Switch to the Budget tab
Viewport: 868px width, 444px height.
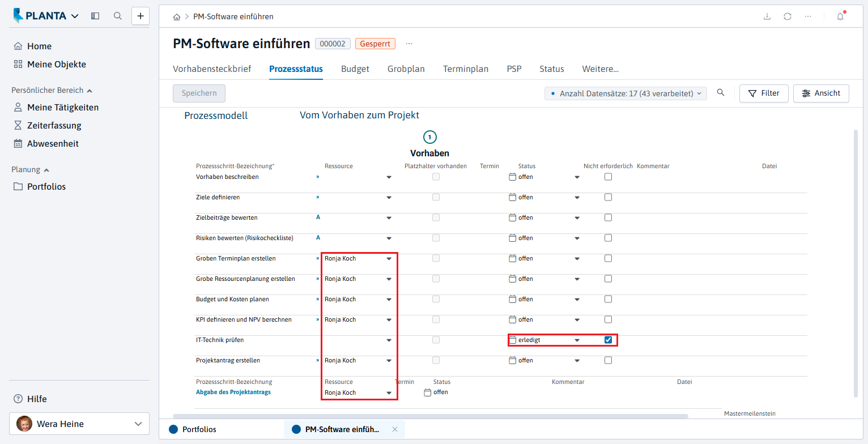tap(355, 69)
